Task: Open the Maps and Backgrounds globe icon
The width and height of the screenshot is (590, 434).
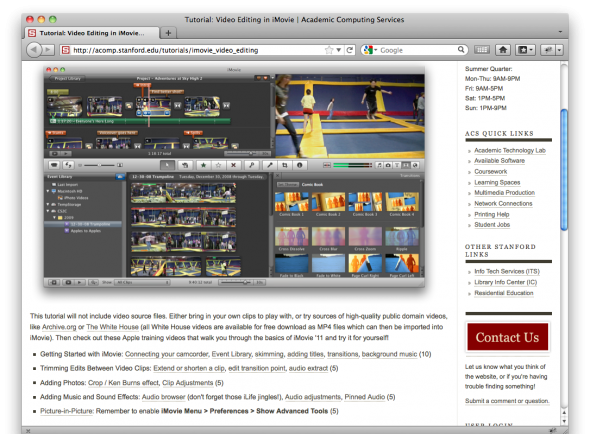Action: point(415,165)
